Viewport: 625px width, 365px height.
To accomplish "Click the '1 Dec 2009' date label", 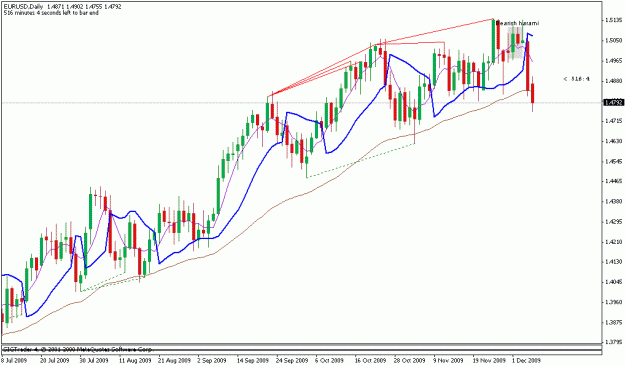I will tap(526, 360).
